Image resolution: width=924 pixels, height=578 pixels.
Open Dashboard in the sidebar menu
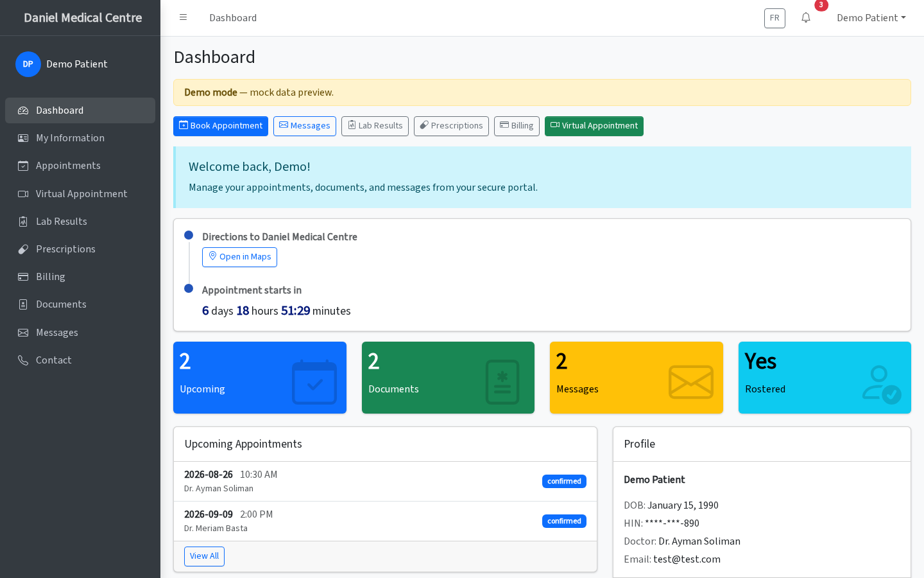tap(80, 110)
